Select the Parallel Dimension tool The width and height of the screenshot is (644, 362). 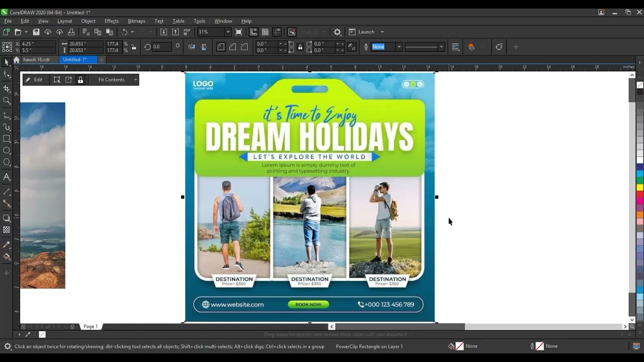point(7,192)
